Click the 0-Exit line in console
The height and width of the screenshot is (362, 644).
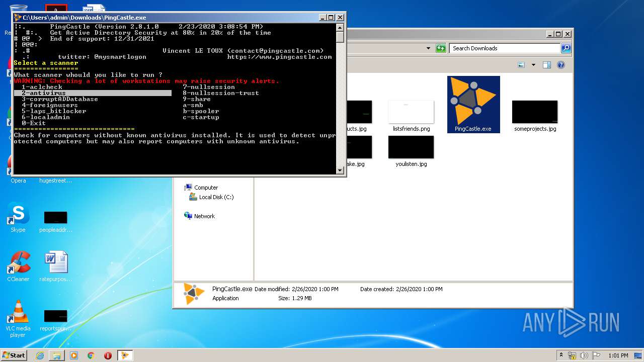(34, 123)
